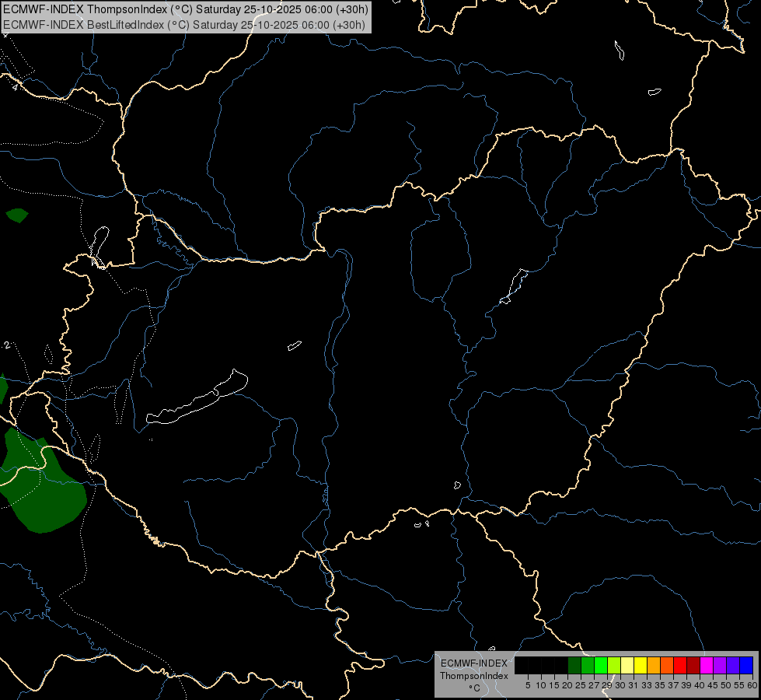Pick the blue 55-60 legend swatch
The height and width of the screenshot is (700, 761).
746,666
